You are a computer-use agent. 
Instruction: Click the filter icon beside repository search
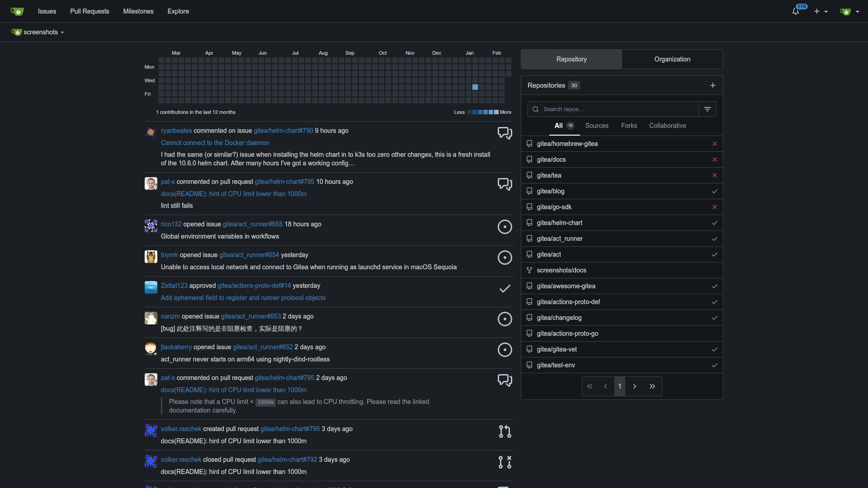(x=707, y=109)
